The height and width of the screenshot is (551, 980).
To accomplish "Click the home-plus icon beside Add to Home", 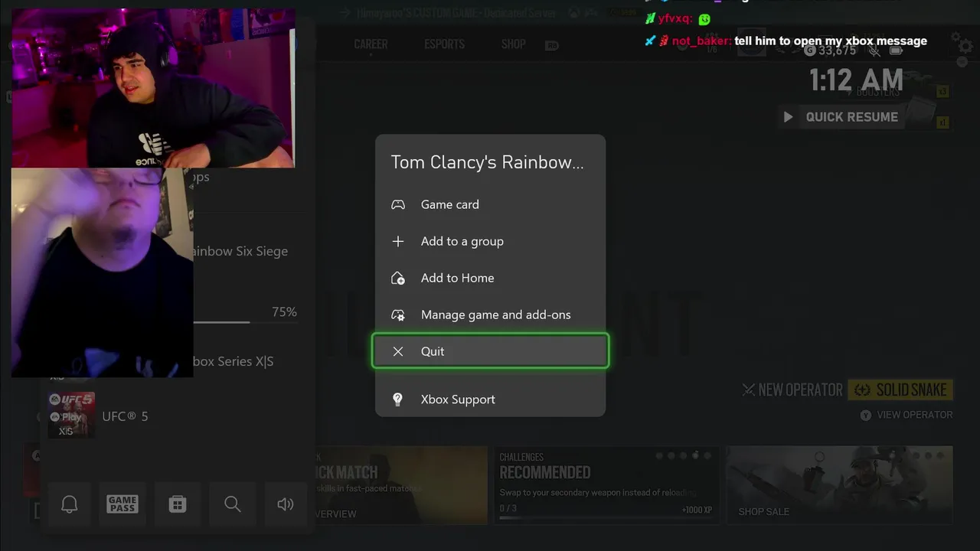I will click(x=398, y=278).
